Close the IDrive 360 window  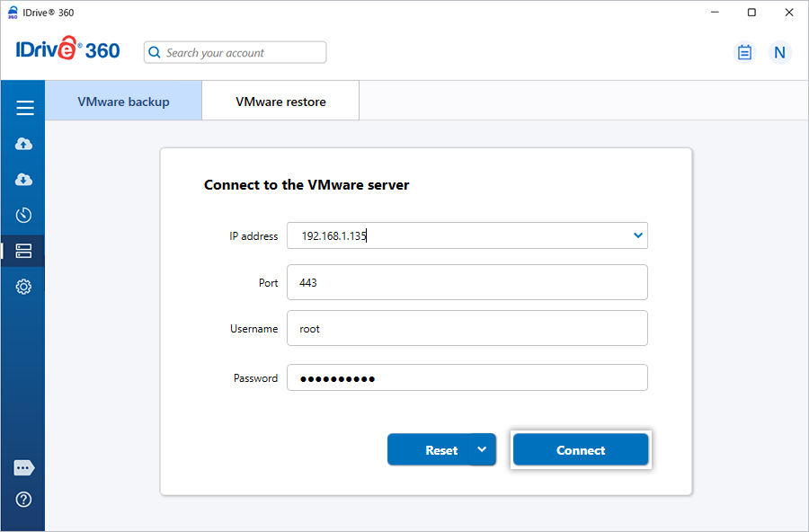coord(789,13)
